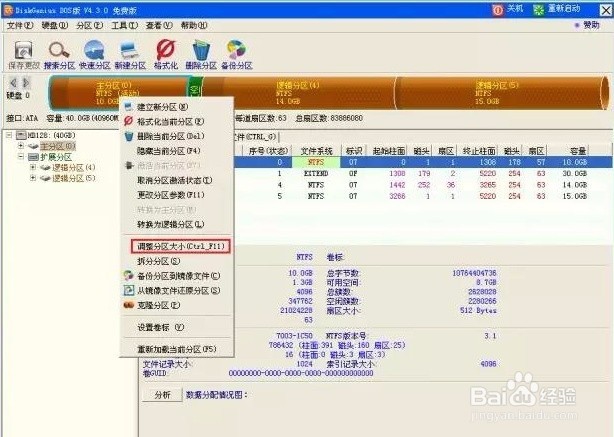Collapse the HD128 (40GB) disk tree node
The height and width of the screenshot is (437, 614).
[9, 135]
